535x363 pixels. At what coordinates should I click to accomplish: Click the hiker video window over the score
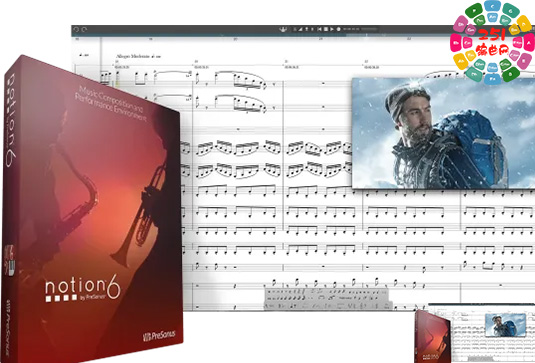443,133
